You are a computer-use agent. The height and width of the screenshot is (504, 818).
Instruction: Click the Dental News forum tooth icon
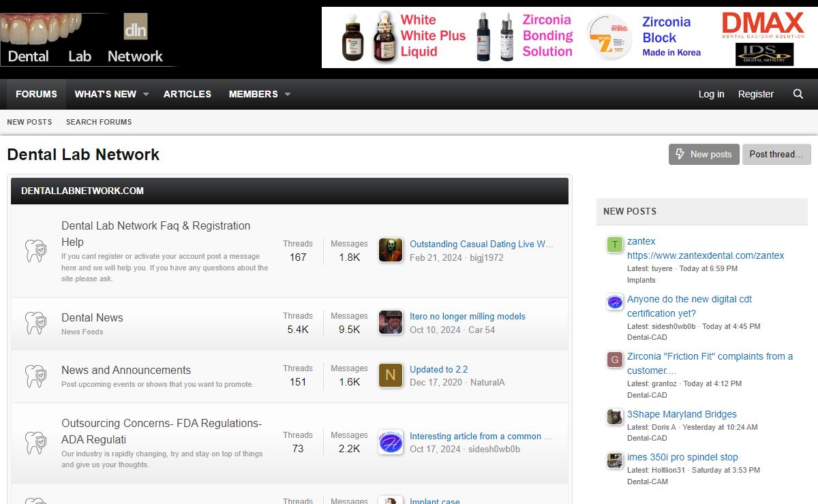[x=35, y=323]
